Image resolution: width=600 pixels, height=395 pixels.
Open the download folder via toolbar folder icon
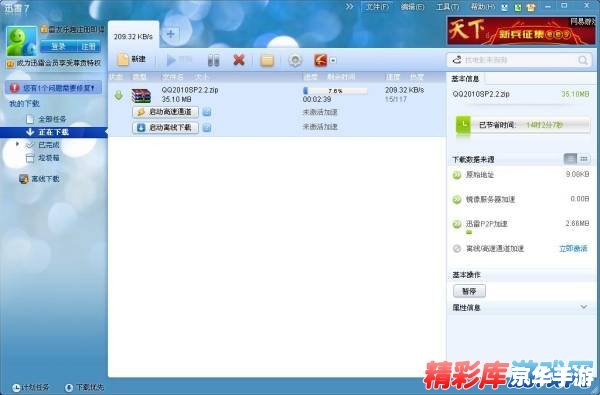(x=267, y=60)
